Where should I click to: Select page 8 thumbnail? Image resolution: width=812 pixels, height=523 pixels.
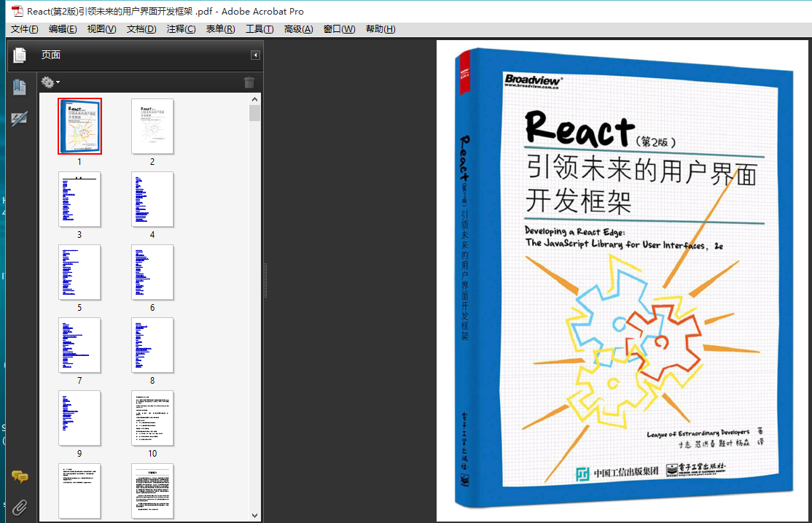[152, 345]
